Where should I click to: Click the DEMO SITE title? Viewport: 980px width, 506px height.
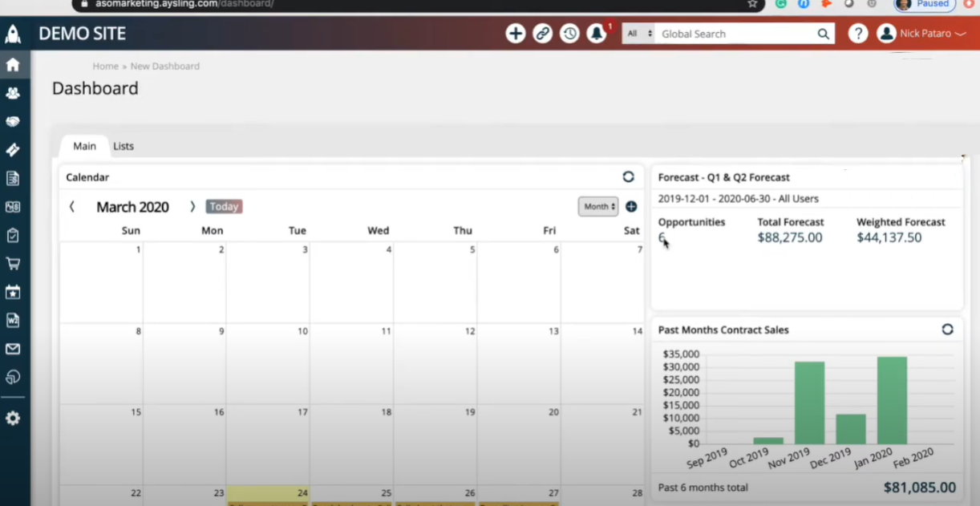pyautogui.click(x=82, y=34)
